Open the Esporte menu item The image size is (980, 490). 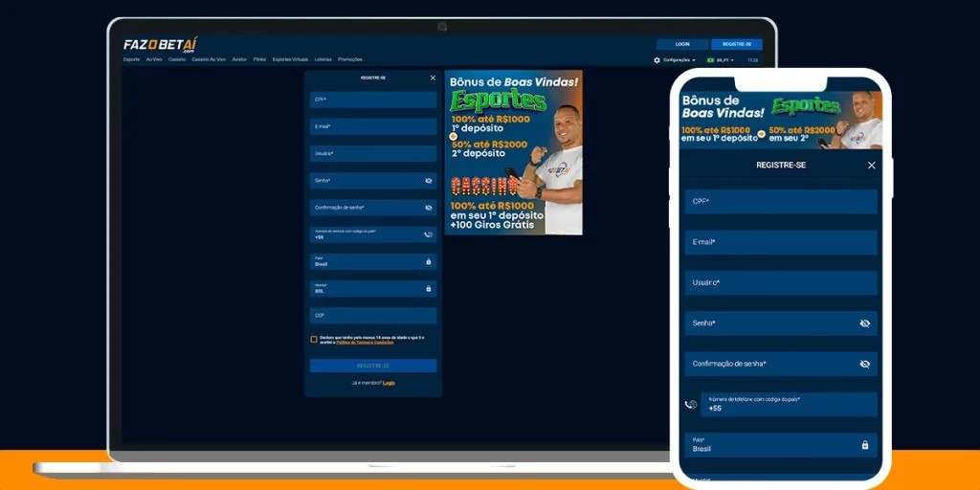[131, 59]
